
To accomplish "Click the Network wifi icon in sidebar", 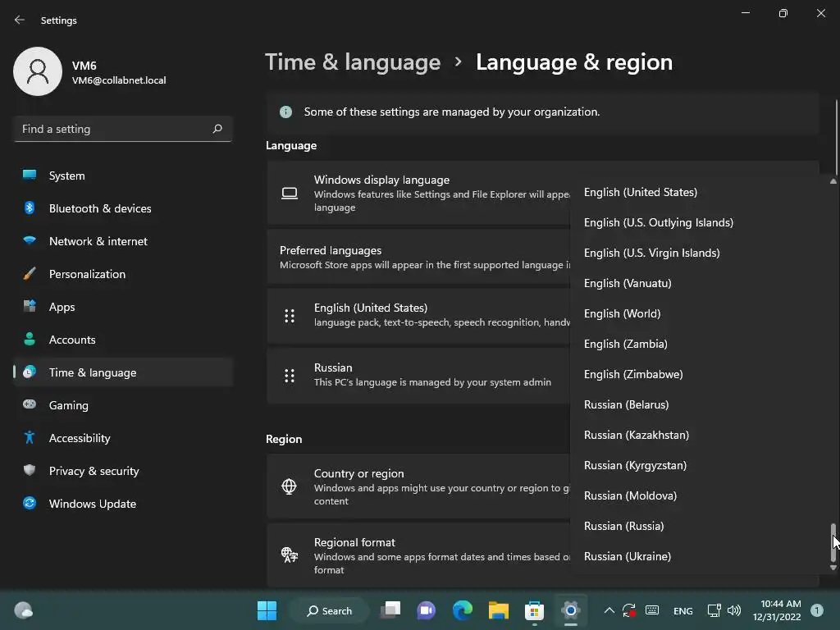I will 30,240.
